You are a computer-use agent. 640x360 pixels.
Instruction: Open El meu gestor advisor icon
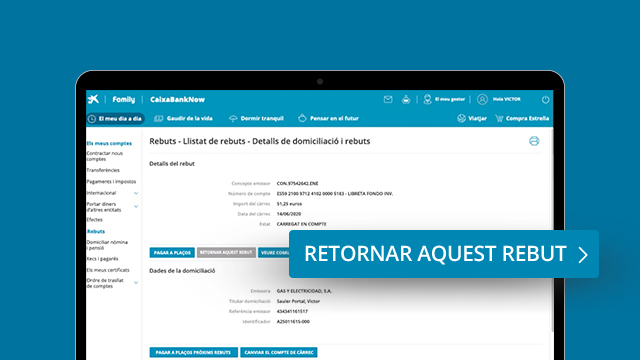427,99
